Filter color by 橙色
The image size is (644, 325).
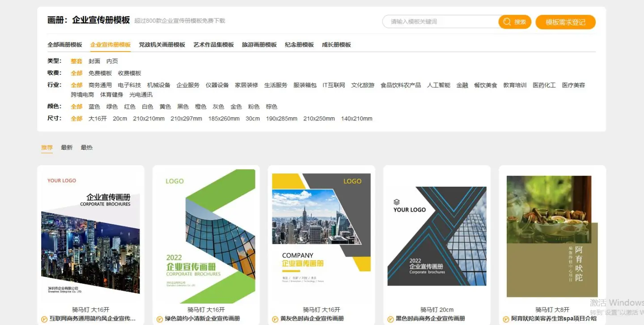tap(200, 107)
